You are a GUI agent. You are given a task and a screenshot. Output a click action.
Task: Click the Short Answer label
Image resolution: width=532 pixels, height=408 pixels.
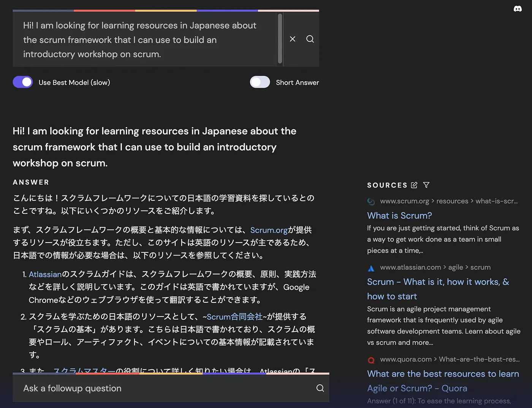pyautogui.click(x=298, y=82)
